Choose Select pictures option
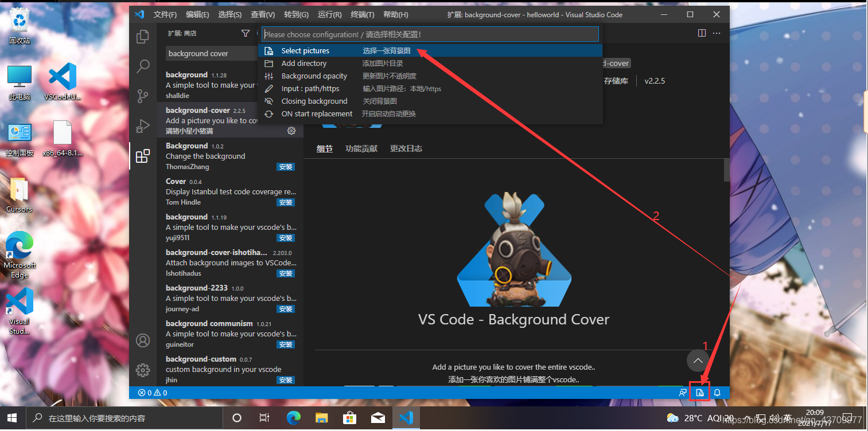This screenshot has height=431, width=868. tap(430, 50)
